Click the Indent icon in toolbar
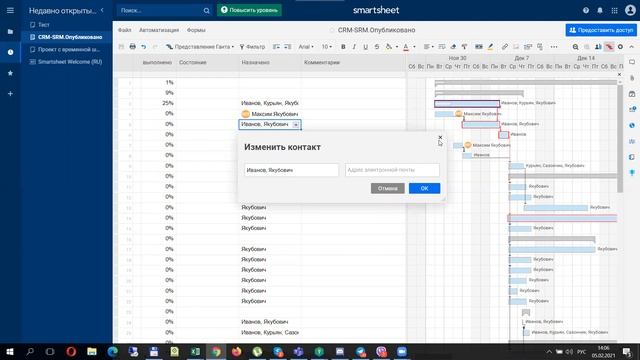This screenshot has height=360, width=640. tap(287, 47)
